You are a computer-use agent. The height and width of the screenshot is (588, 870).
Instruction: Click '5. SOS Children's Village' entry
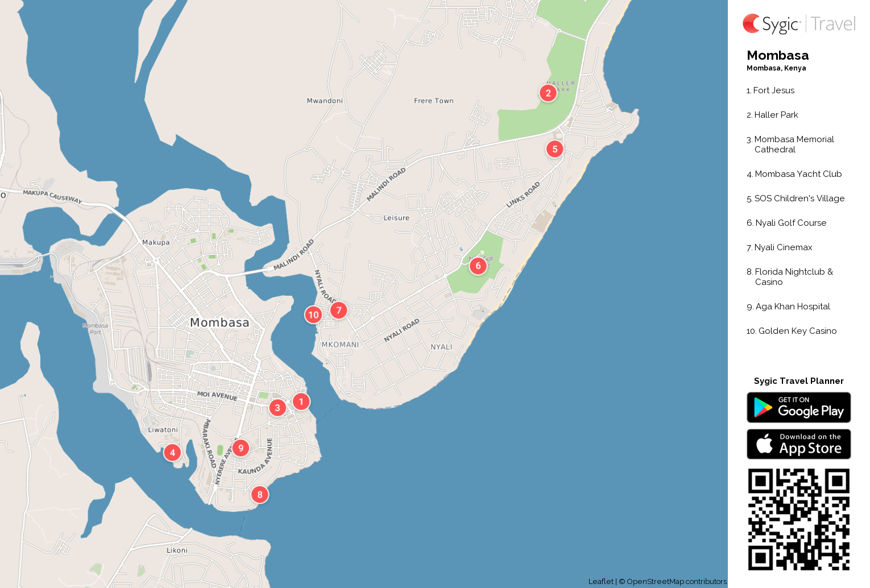coord(796,198)
